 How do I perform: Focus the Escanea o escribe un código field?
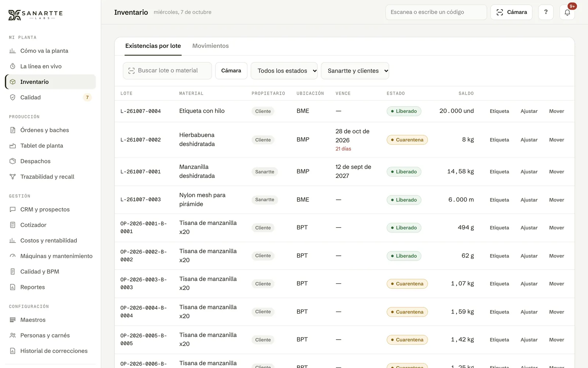pos(436,12)
